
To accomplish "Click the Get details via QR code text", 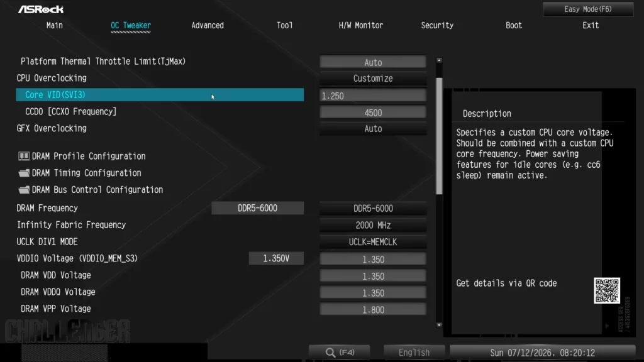I will (506, 283).
